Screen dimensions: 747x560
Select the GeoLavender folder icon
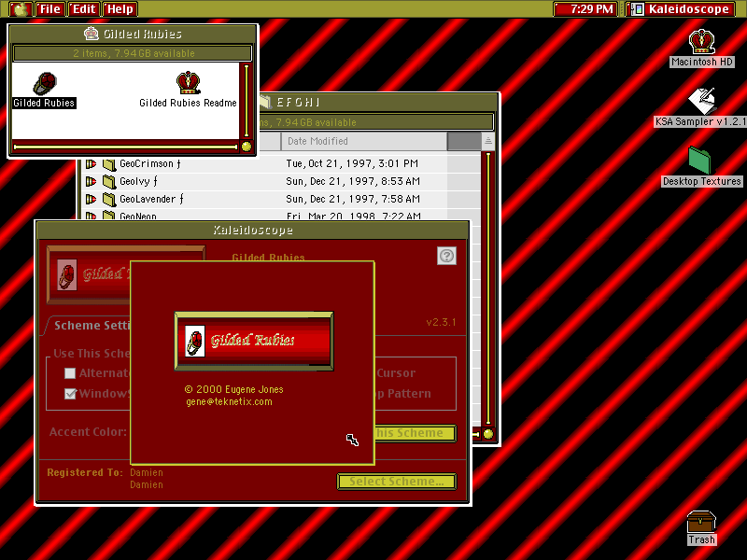pos(109,200)
